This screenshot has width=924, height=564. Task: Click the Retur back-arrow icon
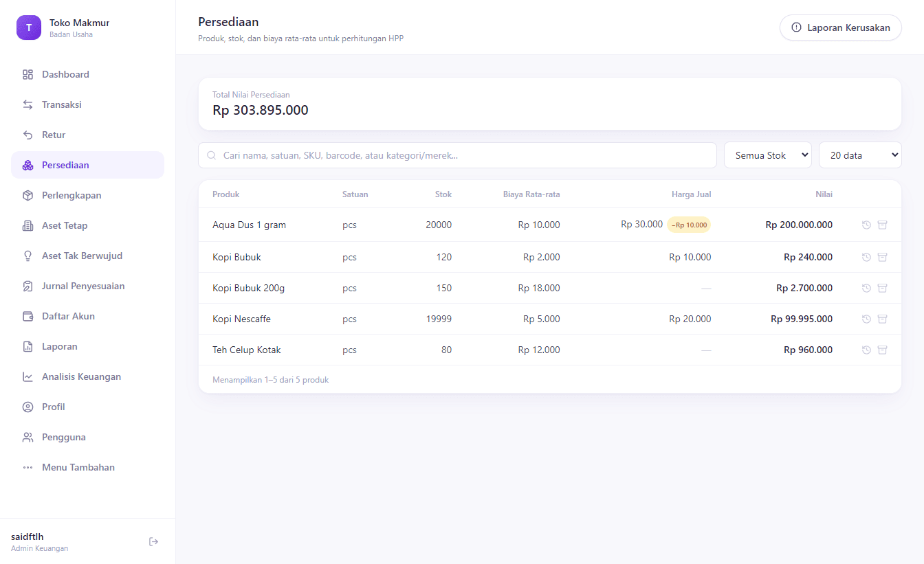(x=27, y=135)
